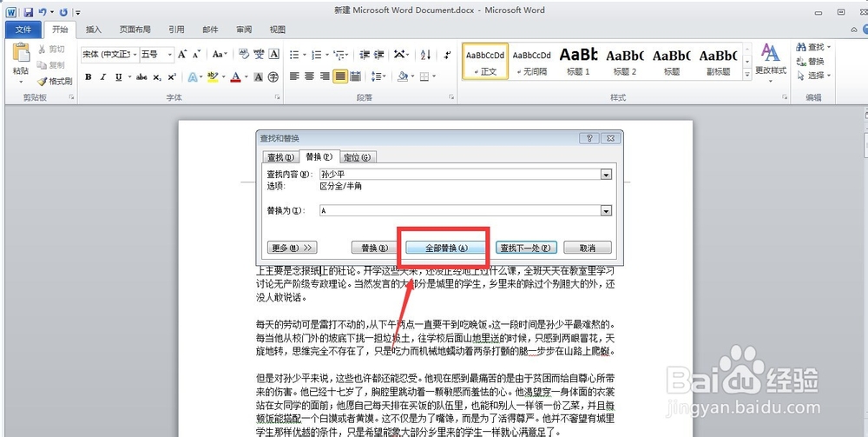Decrease paragraph indent
This screenshot has height=437, width=868.
(365, 54)
